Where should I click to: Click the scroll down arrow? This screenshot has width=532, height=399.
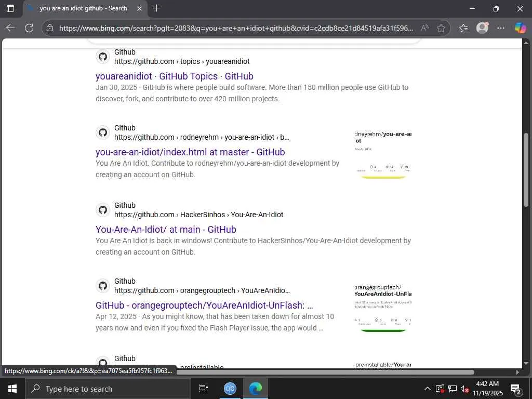click(526, 364)
